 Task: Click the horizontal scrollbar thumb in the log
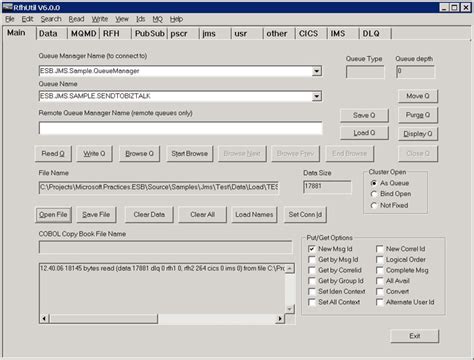tap(103, 319)
